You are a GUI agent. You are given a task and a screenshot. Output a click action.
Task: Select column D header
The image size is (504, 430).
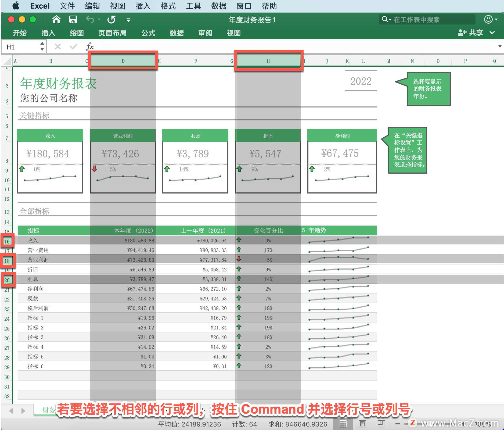[123, 61]
